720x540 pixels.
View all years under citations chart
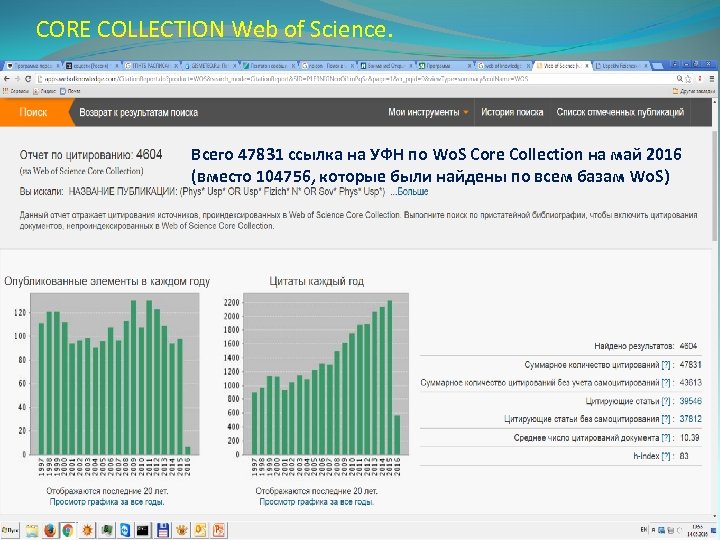point(316,502)
